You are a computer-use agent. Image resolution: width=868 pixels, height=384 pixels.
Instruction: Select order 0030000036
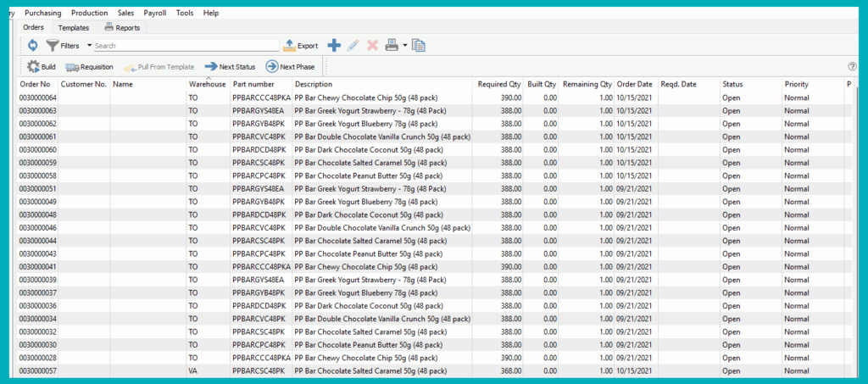click(x=434, y=306)
